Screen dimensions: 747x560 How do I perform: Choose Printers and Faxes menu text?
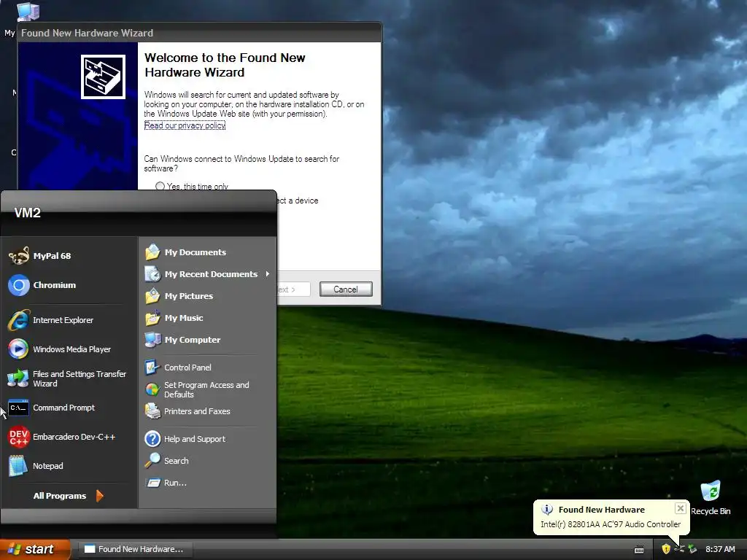point(197,411)
